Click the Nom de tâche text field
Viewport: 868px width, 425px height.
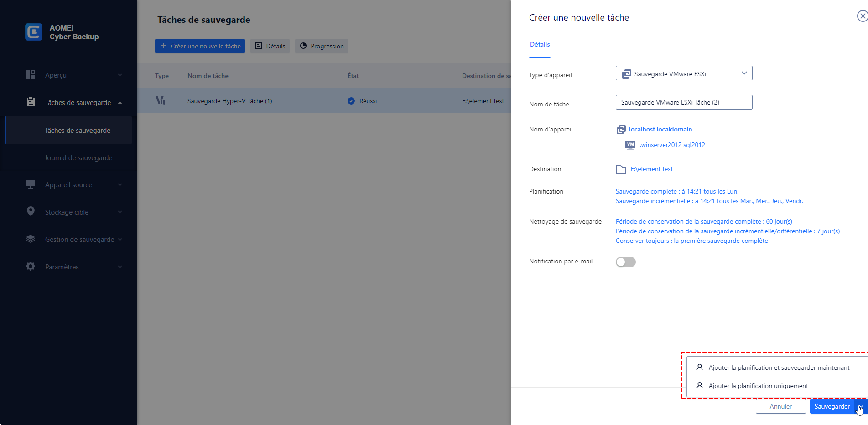tap(684, 102)
